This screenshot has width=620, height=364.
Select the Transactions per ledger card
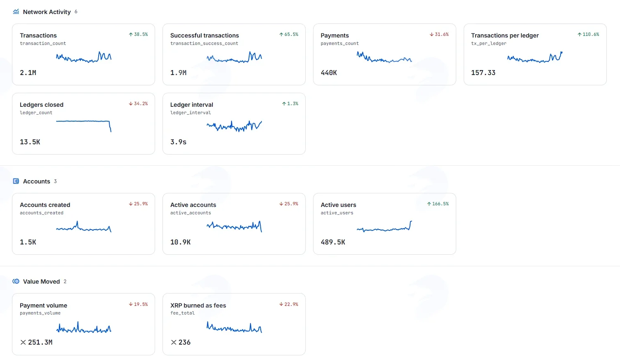pos(535,54)
